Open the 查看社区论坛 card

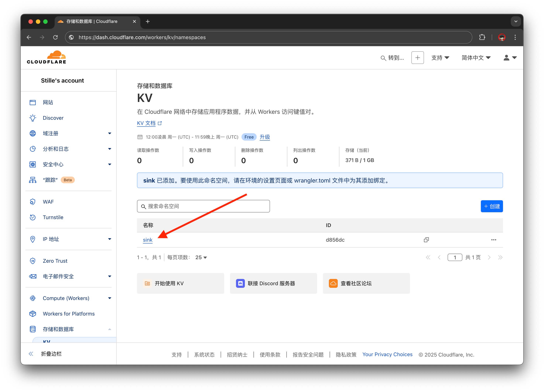pos(366,283)
